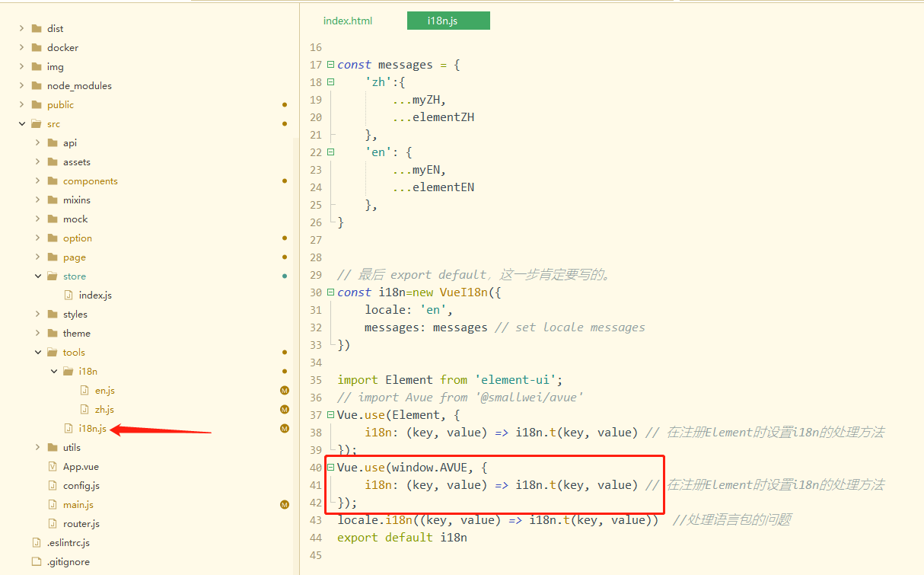Open index.js under store
Image resolution: width=924 pixels, height=575 pixels.
click(95, 295)
